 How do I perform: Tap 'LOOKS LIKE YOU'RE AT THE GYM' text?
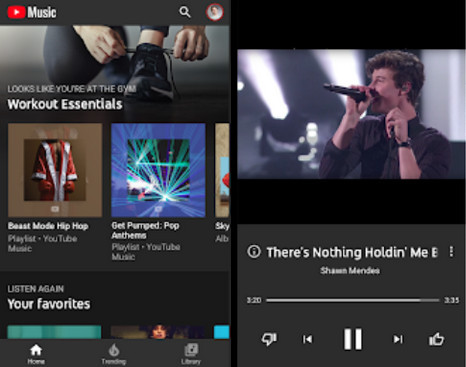pyautogui.click(x=72, y=89)
